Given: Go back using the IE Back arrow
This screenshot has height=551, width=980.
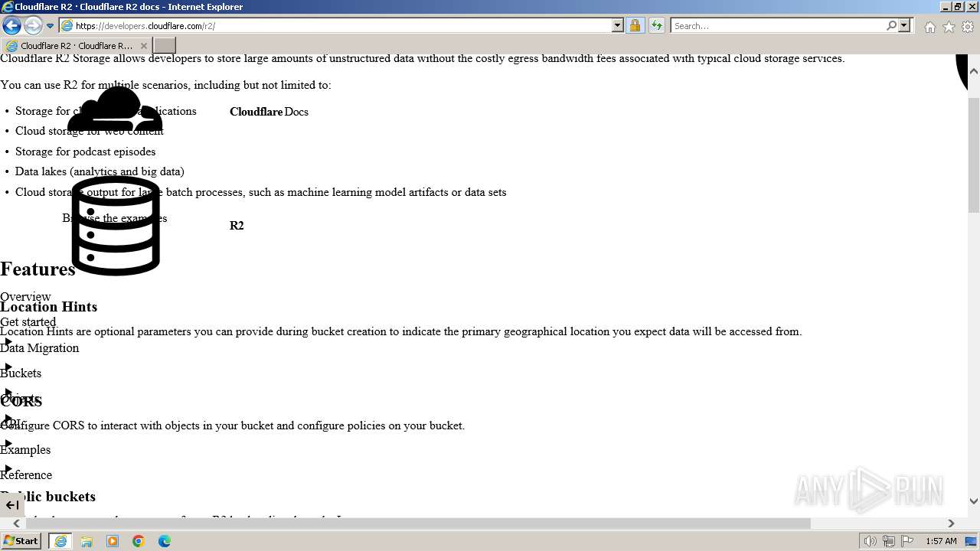Looking at the screenshot, I should (11, 25).
